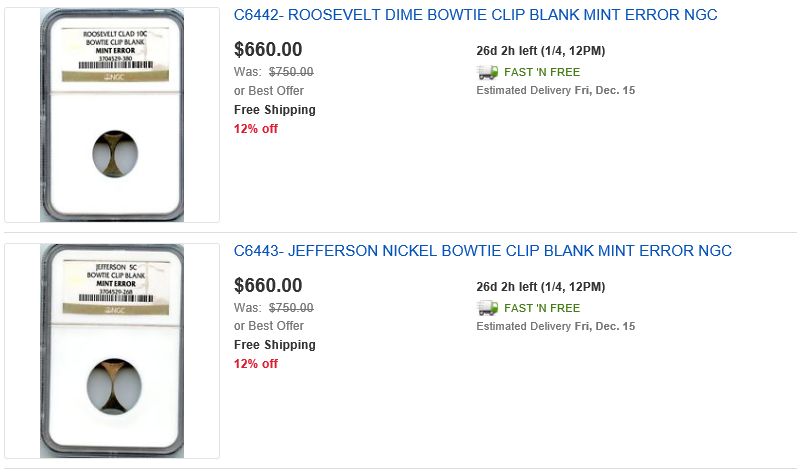
Task: Open the Roosevelt Dime Bowtie Clip listing title
Action: pyautogui.click(x=475, y=15)
